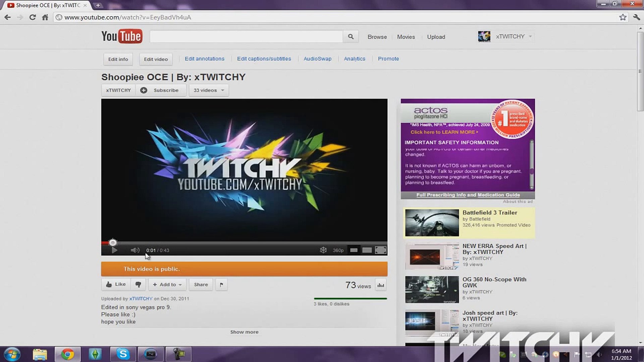The height and width of the screenshot is (362, 644).
Task: Click the video play button
Action: click(114, 250)
